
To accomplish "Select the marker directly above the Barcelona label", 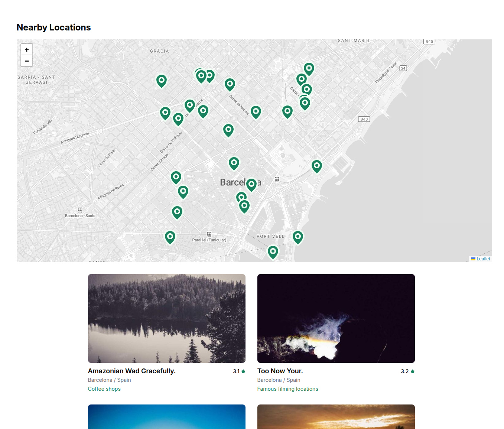I will click(x=234, y=163).
